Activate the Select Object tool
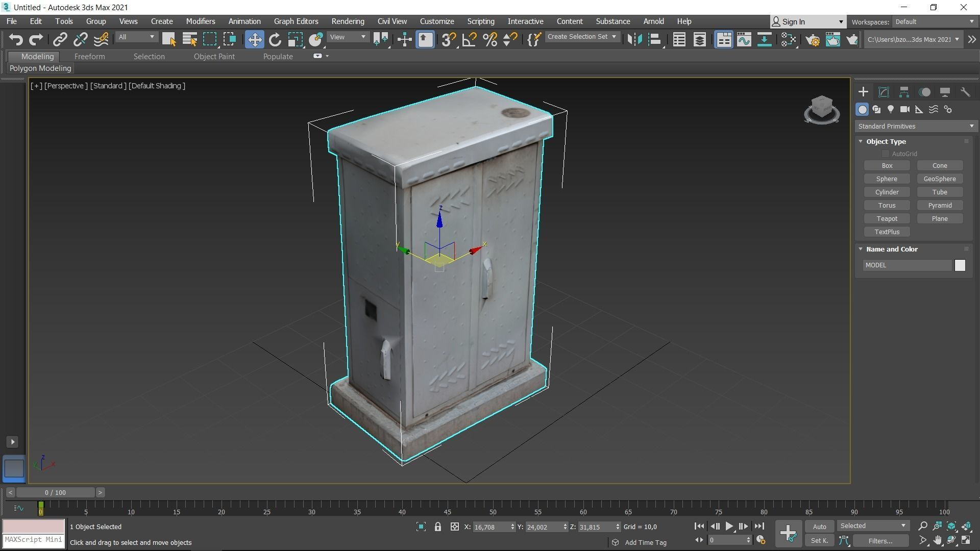 point(169,39)
